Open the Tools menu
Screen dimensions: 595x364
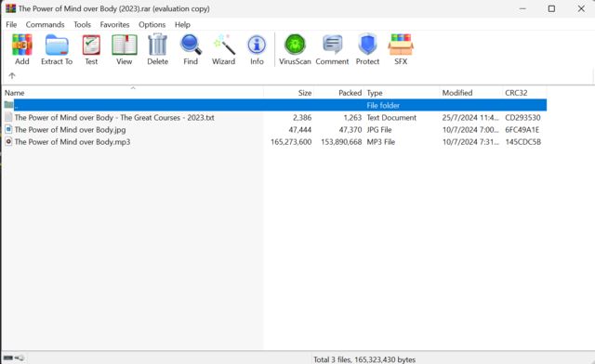pos(83,25)
